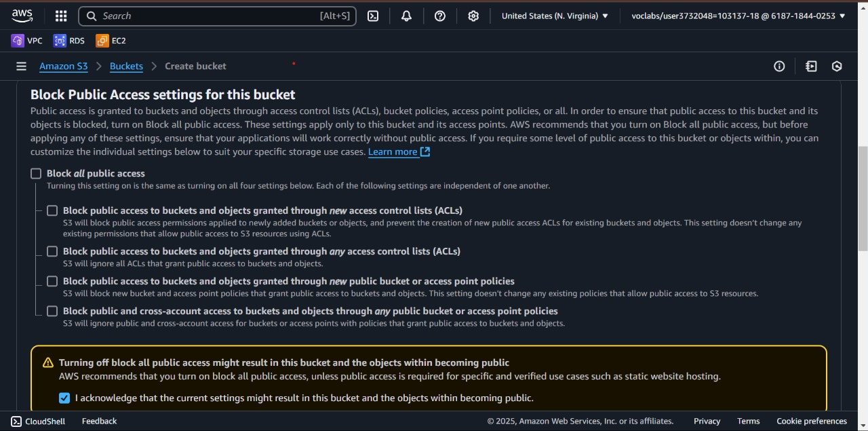Go to Buckets breadcrumb link

[x=126, y=67]
